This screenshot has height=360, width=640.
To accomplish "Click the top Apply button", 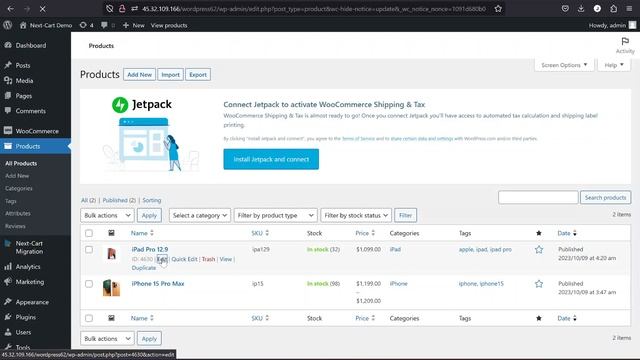I will tap(149, 215).
